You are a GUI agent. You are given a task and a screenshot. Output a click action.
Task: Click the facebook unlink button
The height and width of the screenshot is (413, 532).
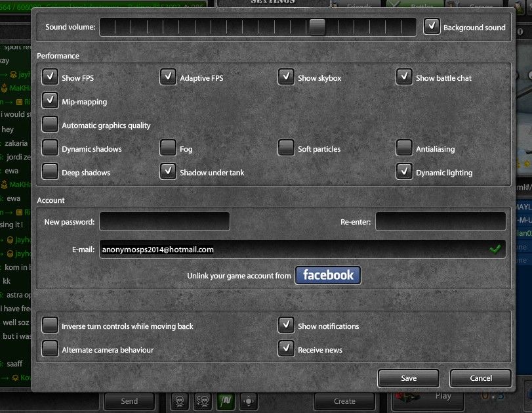328,275
